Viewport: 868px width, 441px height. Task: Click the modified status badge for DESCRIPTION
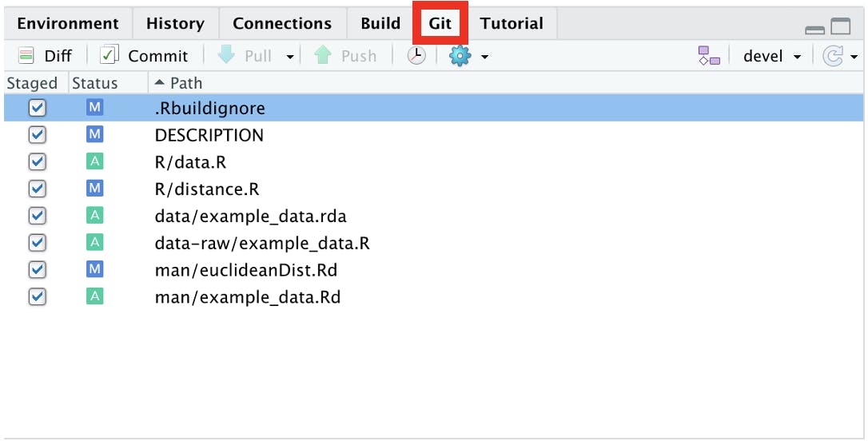pyautogui.click(x=94, y=134)
